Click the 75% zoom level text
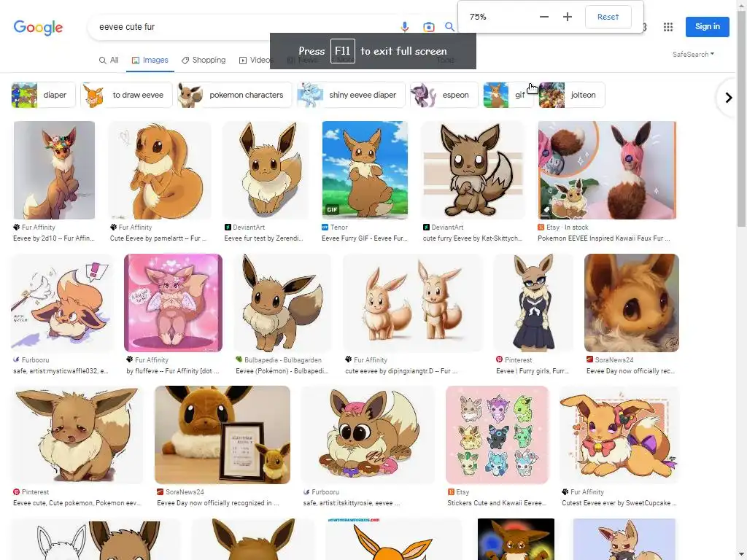Image resolution: width=747 pixels, height=560 pixels. 478,17
